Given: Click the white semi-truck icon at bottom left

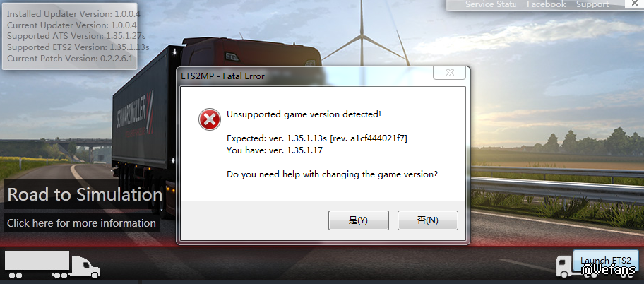Looking at the screenshot, I should tap(52, 264).
